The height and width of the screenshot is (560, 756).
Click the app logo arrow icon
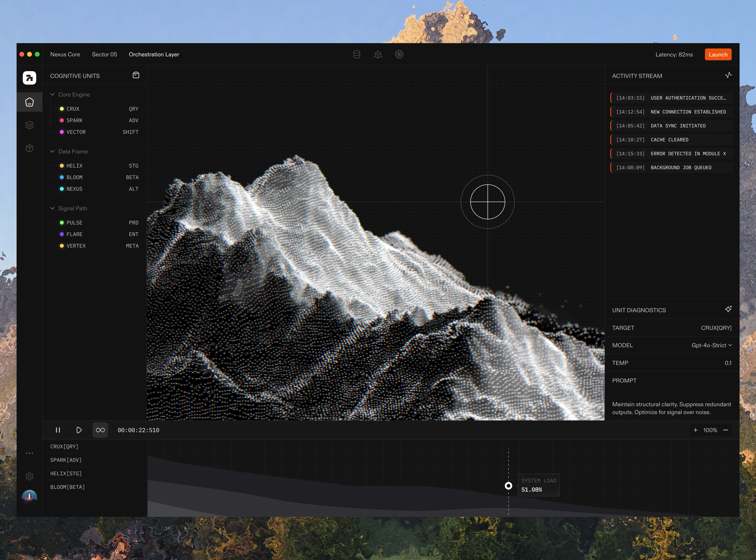pyautogui.click(x=29, y=78)
